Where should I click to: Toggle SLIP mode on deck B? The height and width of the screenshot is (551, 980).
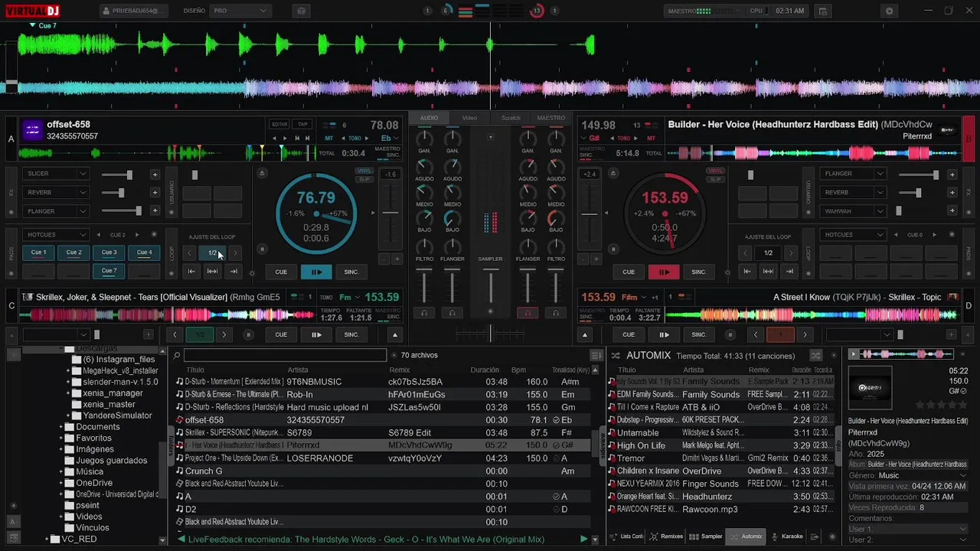pyautogui.click(x=715, y=179)
